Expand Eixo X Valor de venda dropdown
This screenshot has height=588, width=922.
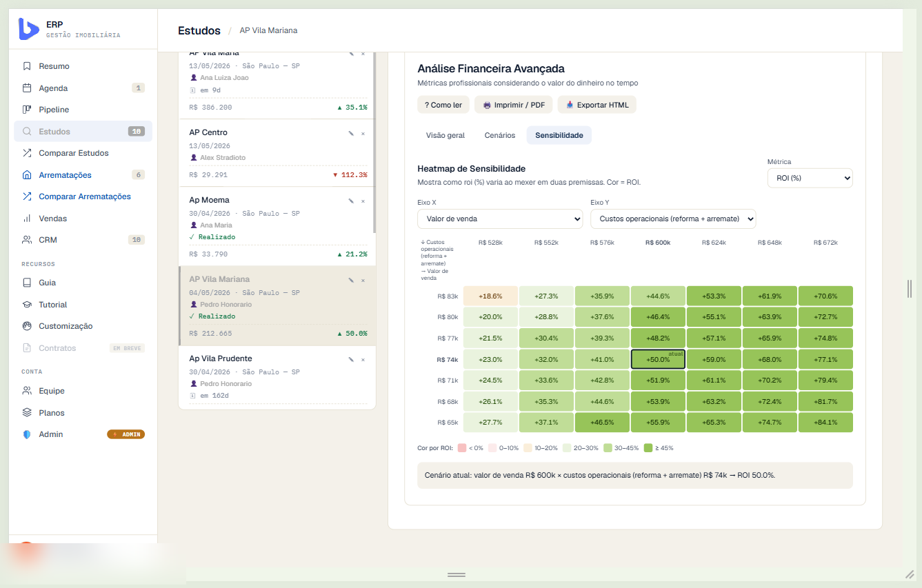click(x=500, y=219)
